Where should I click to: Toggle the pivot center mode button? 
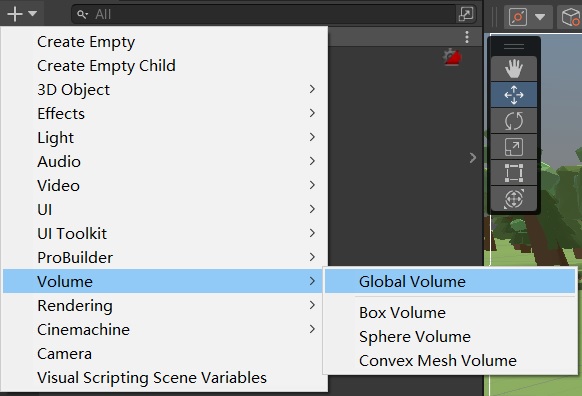click(518, 17)
